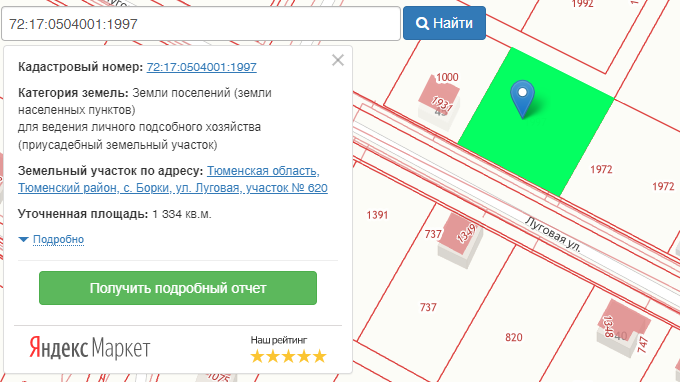Screen dimensions: 680x382
Task: Click Получить подробный отчет button
Action: [178, 288]
